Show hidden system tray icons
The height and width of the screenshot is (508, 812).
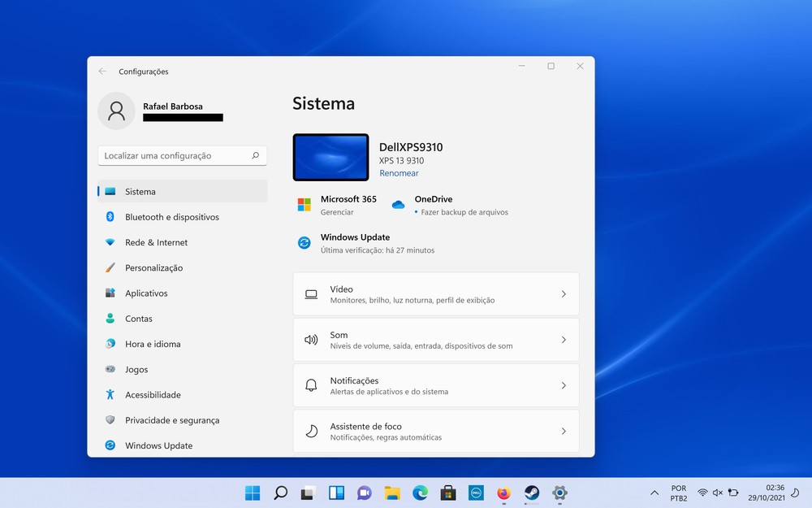[654, 493]
